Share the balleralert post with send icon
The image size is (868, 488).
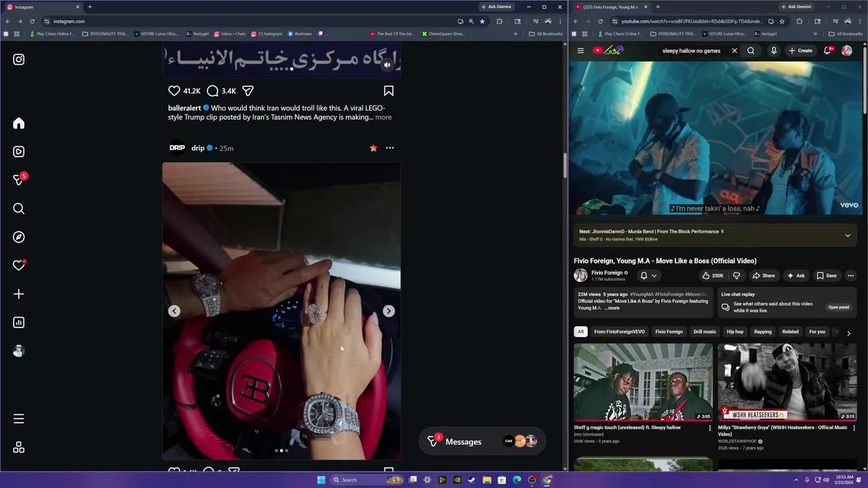[x=248, y=91]
